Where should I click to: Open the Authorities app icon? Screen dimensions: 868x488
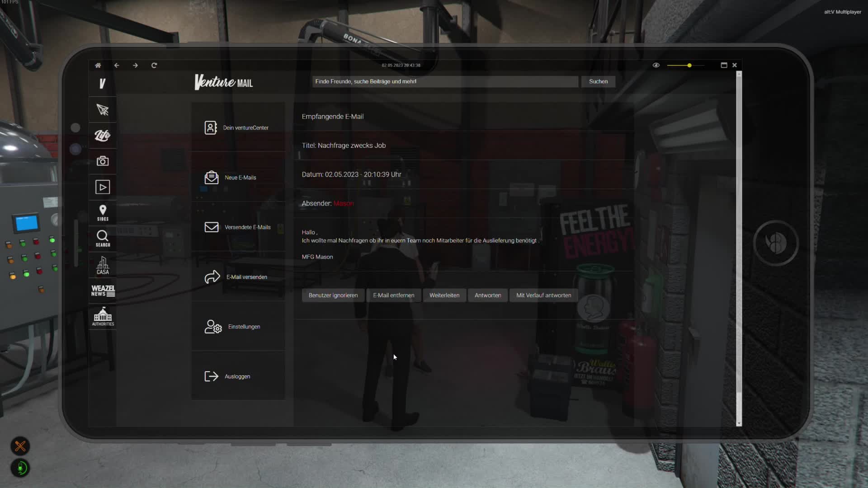point(103,317)
